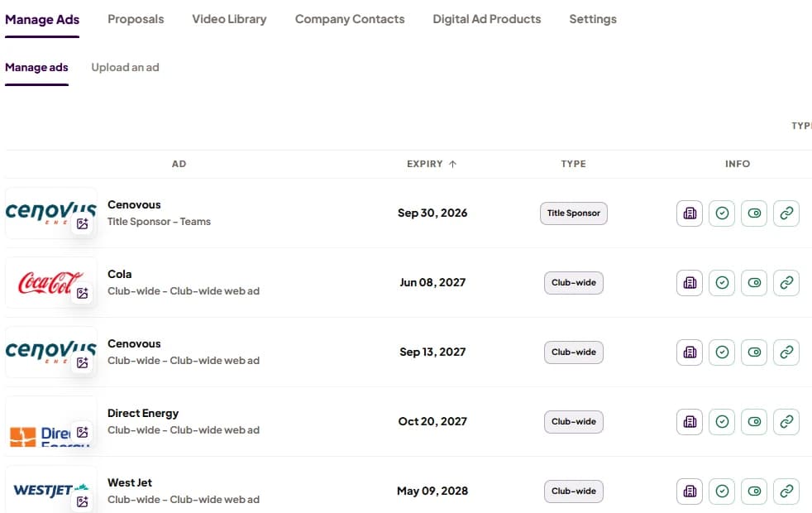Viewport: 812px width, 513px height.
Task: Click Club-wide badge in Cola row
Action: point(574,283)
